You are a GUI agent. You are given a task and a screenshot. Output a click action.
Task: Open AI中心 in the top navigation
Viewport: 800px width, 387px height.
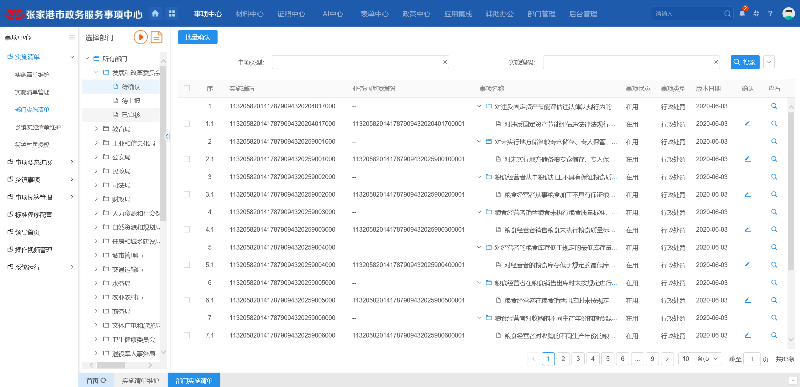pyautogui.click(x=333, y=14)
